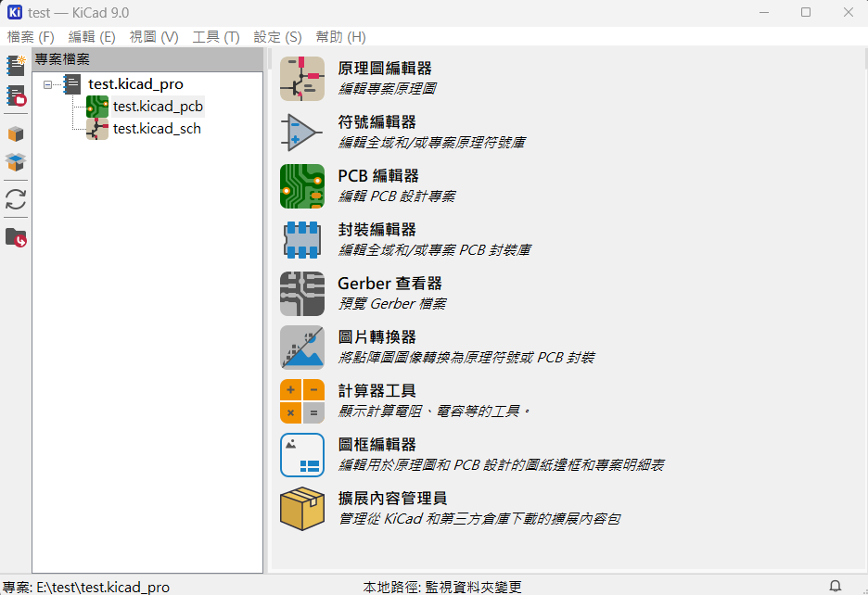The image size is (868, 595).
Task: Click description 編輯用於原理圖和 PCB 設計的圖紙邊框
Action: click(x=502, y=464)
